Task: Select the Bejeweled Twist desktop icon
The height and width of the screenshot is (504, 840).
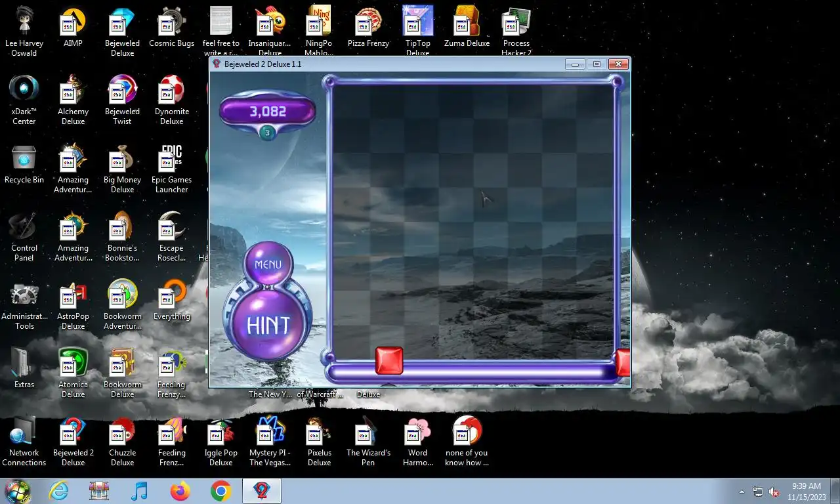Action: (x=122, y=99)
